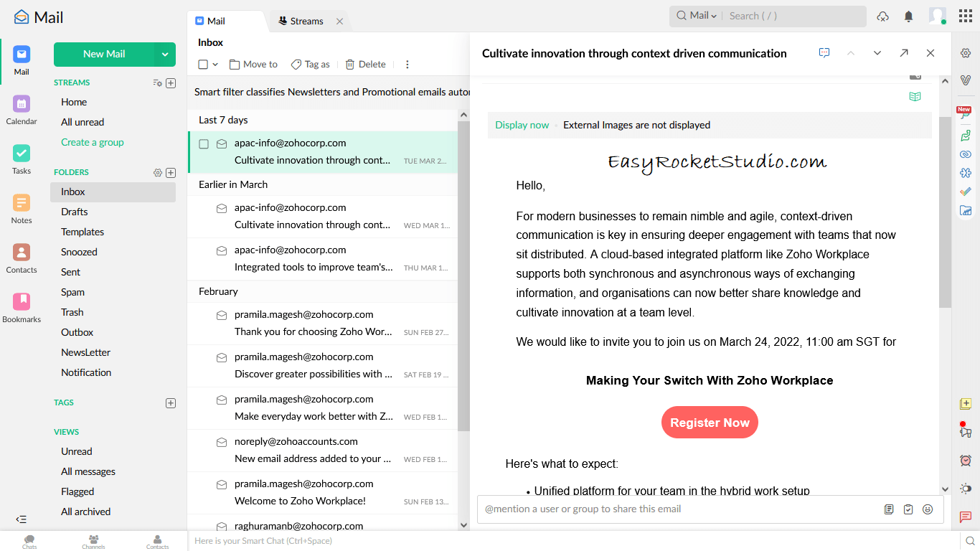Add a new folder with the plus icon
This screenshot has height=551, width=980.
[171, 172]
